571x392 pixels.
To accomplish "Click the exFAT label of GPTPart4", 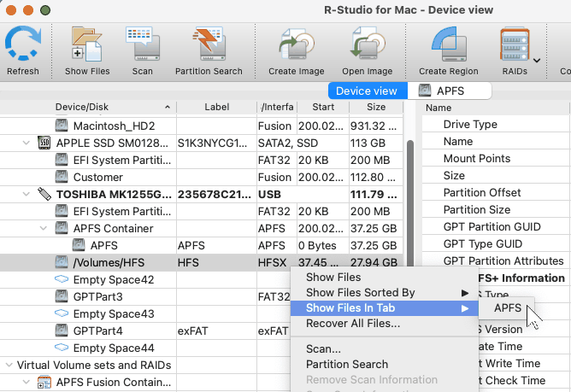I will coord(192,331).
